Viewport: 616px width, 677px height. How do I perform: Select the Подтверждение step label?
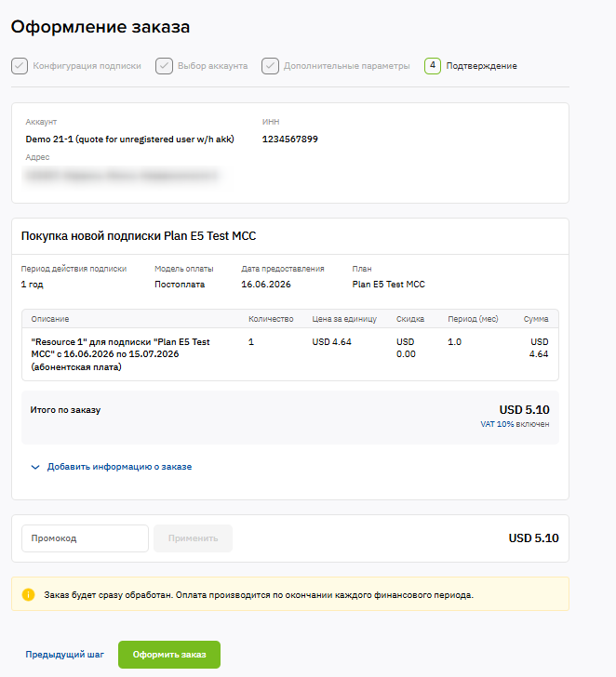pos(481,66)
